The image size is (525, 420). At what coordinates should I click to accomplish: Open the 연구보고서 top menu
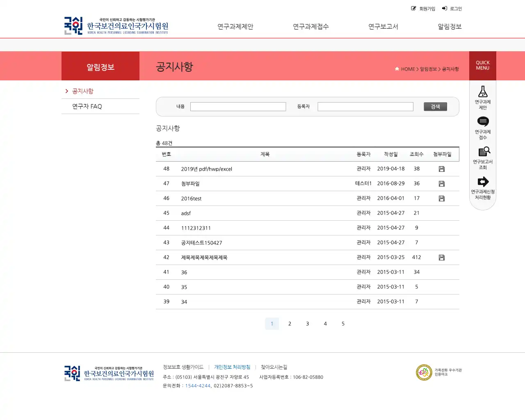383,27
